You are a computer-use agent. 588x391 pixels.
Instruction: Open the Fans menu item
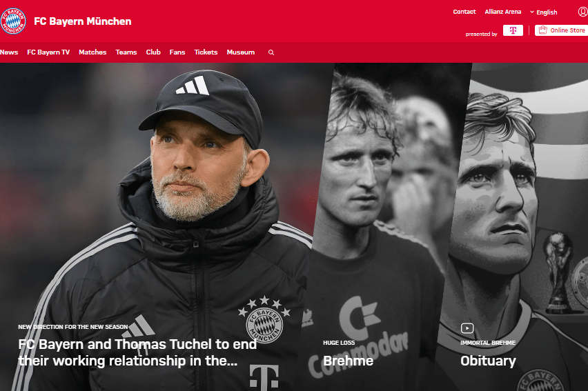[177, 52]
